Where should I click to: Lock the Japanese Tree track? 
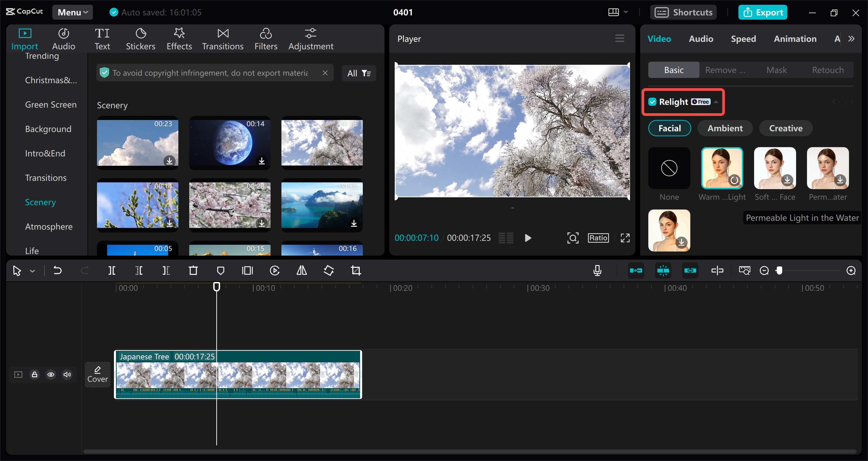coord(34,375)
